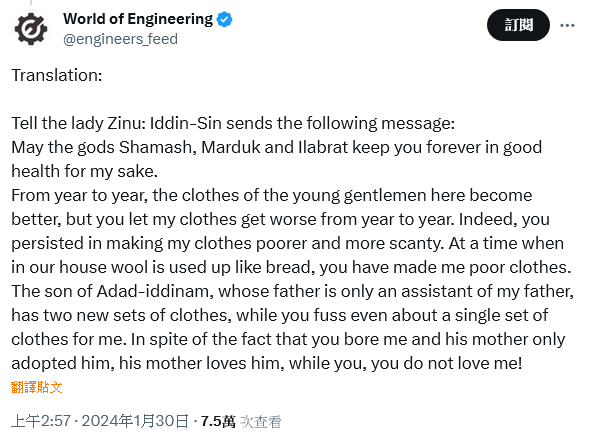Click the blue verified checkmark badge
This screenshot has height=443, width=590.
point(224,19)
